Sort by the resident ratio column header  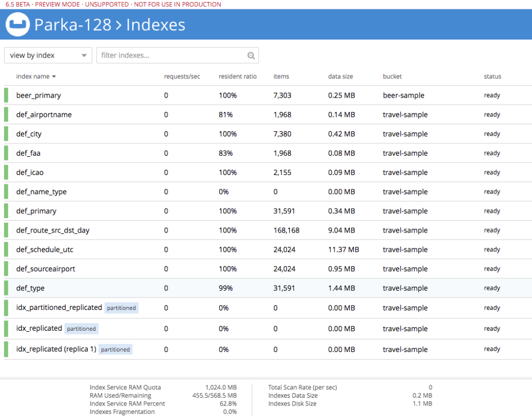237,76
